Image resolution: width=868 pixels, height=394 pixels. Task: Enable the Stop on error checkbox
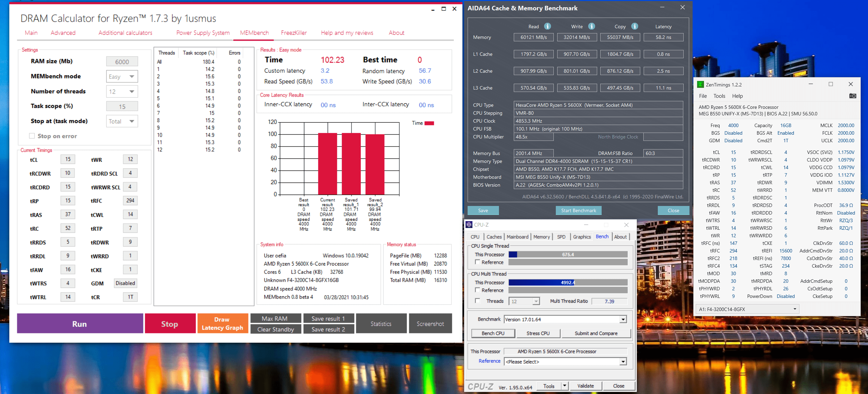coord(32,136)
